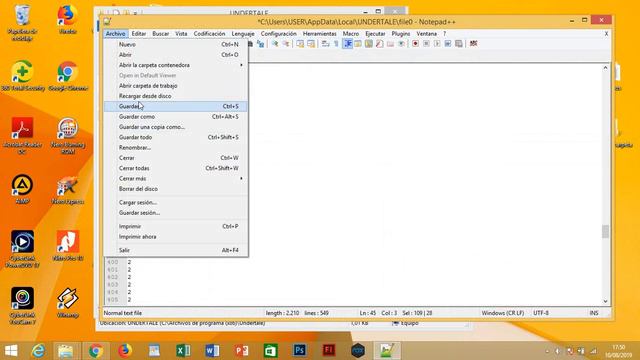Click the macro Playback icon

pos(437,44)
